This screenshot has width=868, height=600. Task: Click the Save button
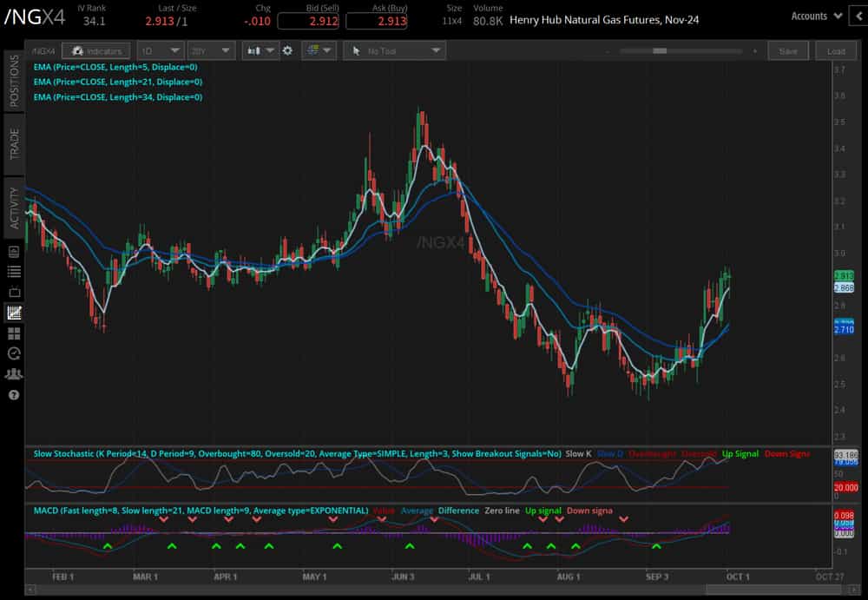(788, 50)
